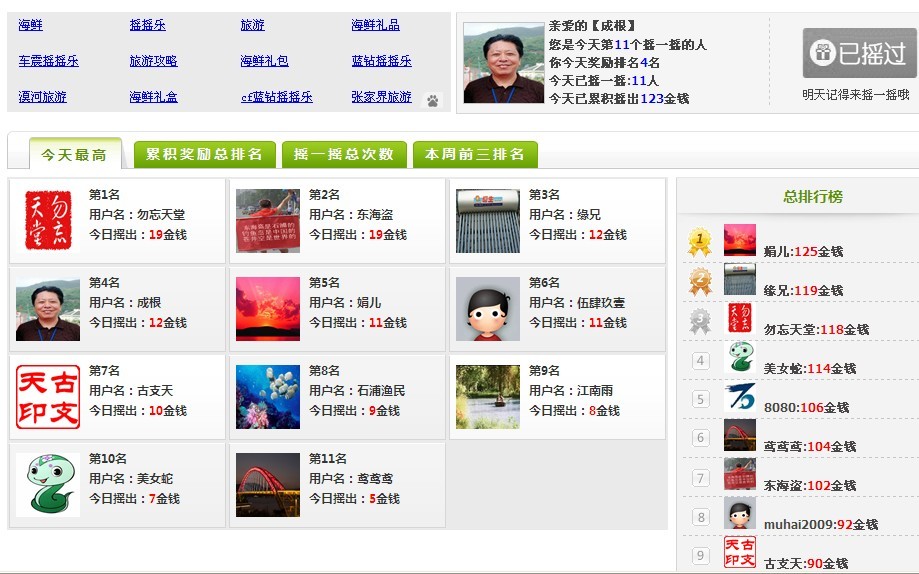The width and height of the screenshot is (919, 574).
Task: Open the 海鲜礼品 link
Action: click(375, 25)
